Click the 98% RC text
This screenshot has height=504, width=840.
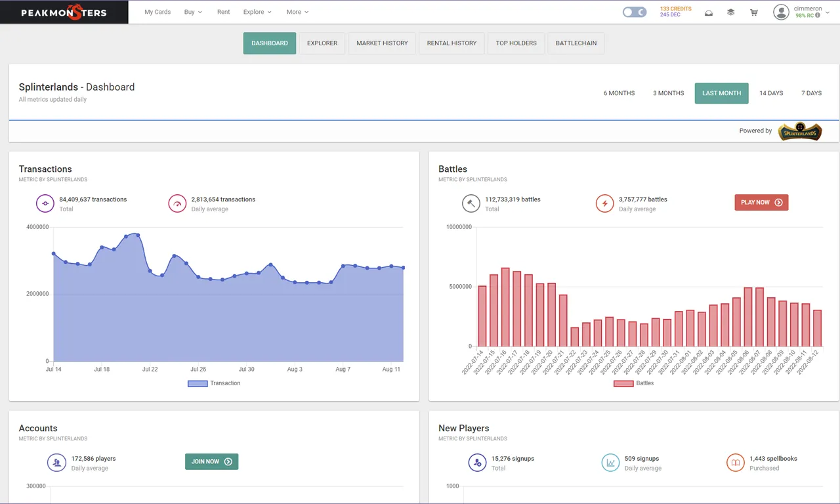click(804, 15)
